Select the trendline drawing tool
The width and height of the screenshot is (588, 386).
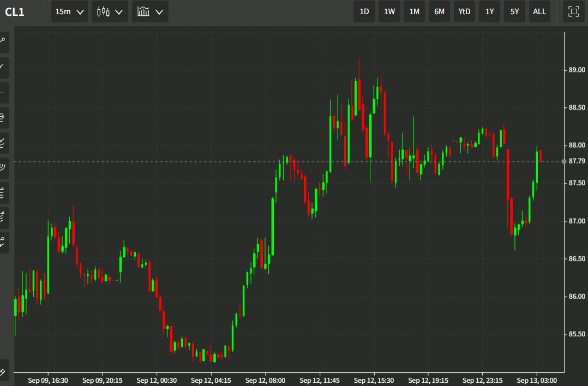[x=4, y=67]
